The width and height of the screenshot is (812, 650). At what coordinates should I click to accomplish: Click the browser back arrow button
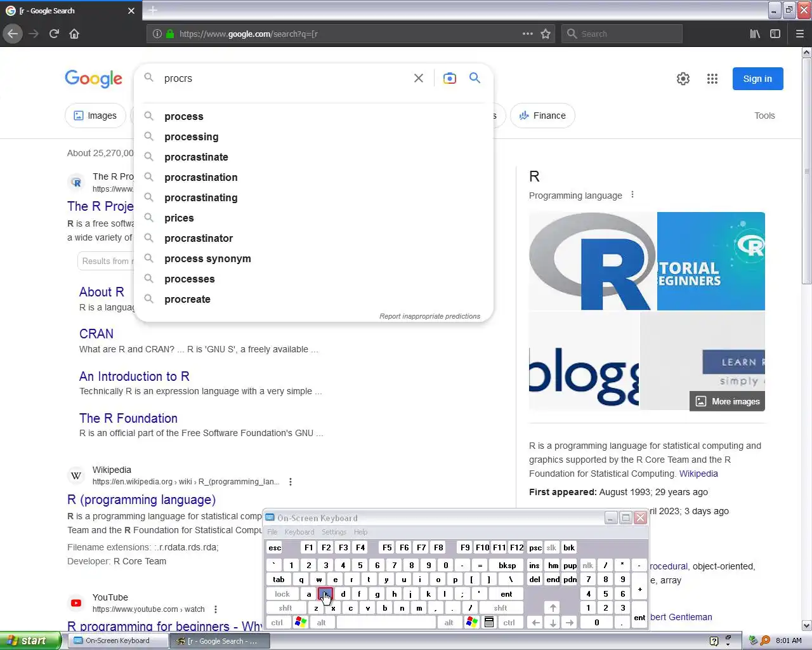tap(12, 34)
